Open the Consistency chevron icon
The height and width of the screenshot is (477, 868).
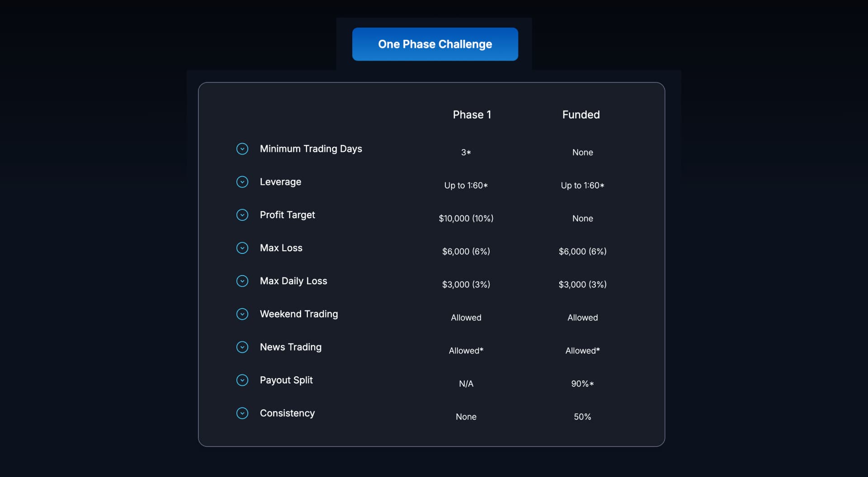point(242,413)
